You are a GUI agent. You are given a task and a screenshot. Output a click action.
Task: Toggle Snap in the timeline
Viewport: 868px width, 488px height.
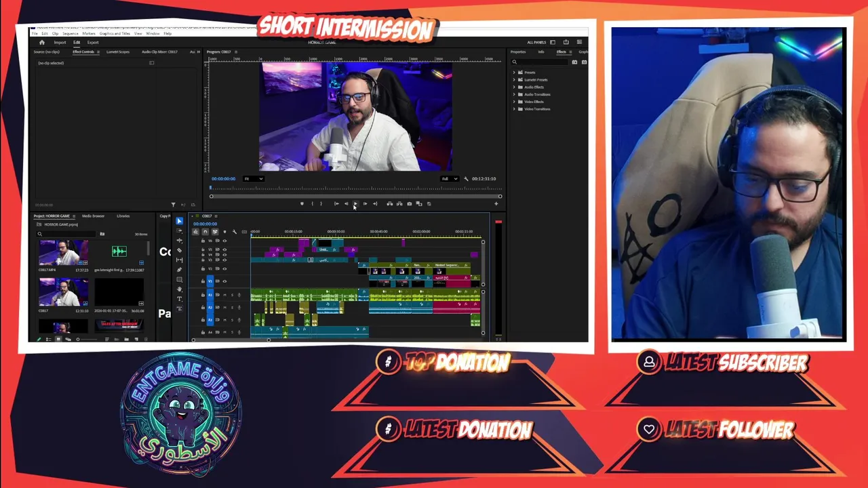tap(205, 232)
